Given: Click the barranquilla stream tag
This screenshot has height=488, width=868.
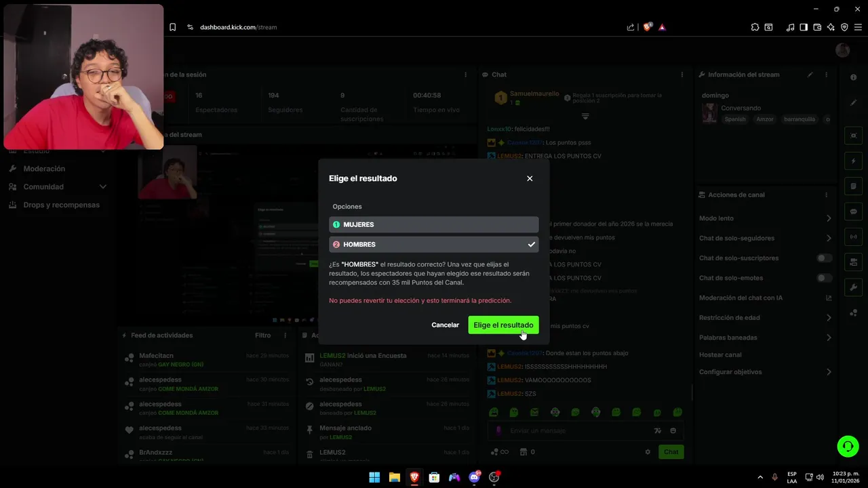Looking at the screenshot, I should click(x=800, y=119).
